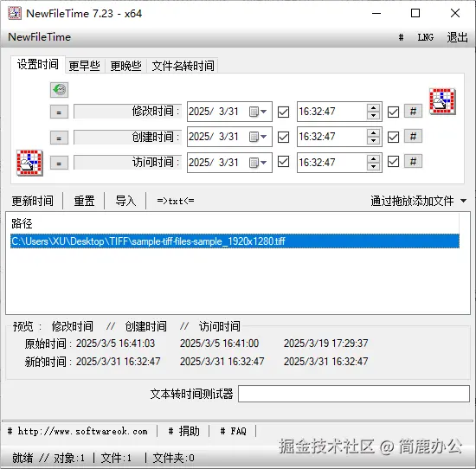
Task: Increase the 访问时间 time with up spinner
Action: 373,158
